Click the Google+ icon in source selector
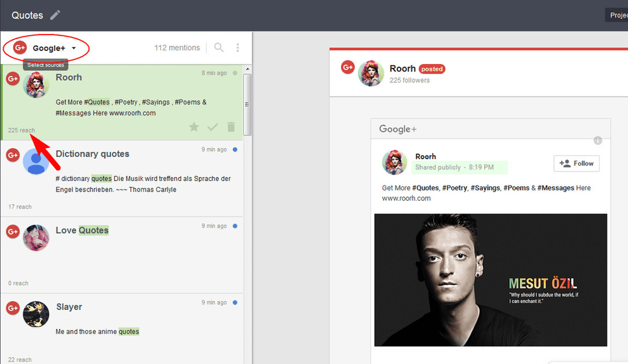This screenshot has width=628, height=364. pos(19,48)
